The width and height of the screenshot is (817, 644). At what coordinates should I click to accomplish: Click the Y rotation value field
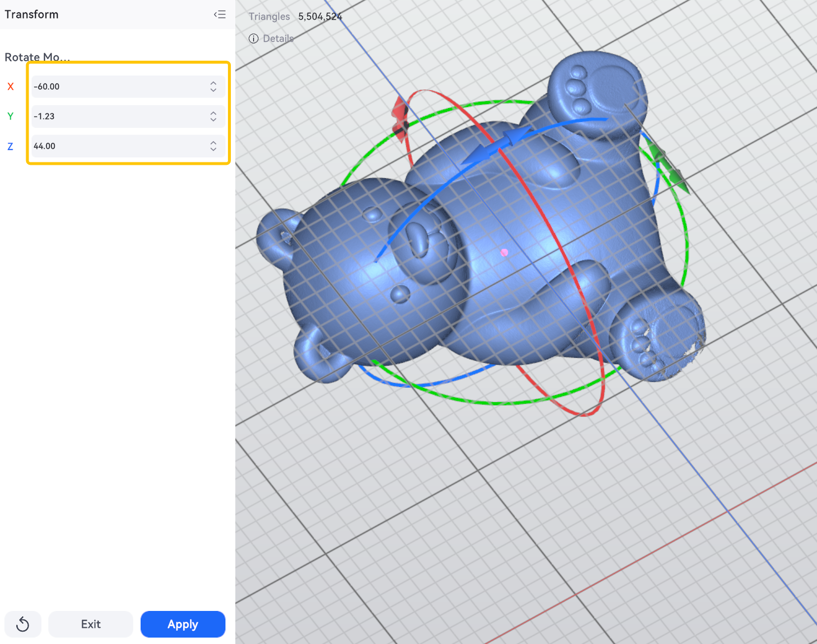[128, 116]
